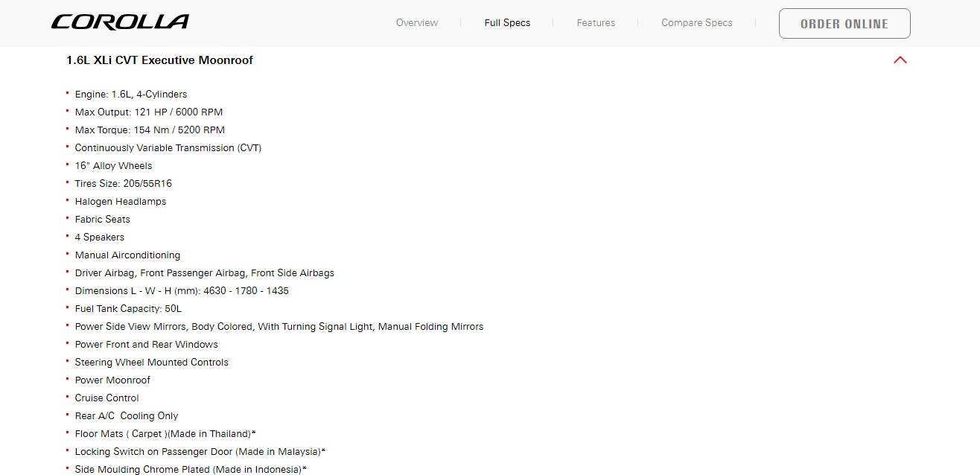Select Side Moulding Chrome Plated line
This screenshot has height=475, width=980.
(x=191, y=470)
